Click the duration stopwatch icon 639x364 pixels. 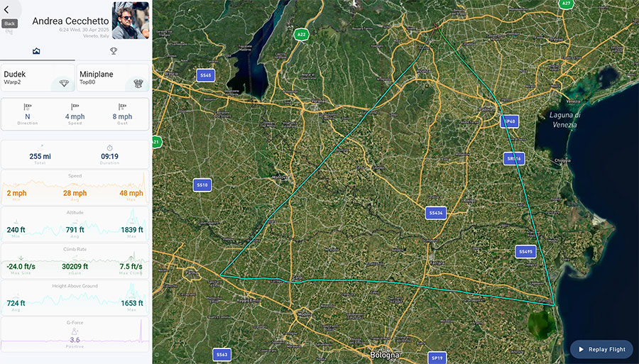coord(109,148)
